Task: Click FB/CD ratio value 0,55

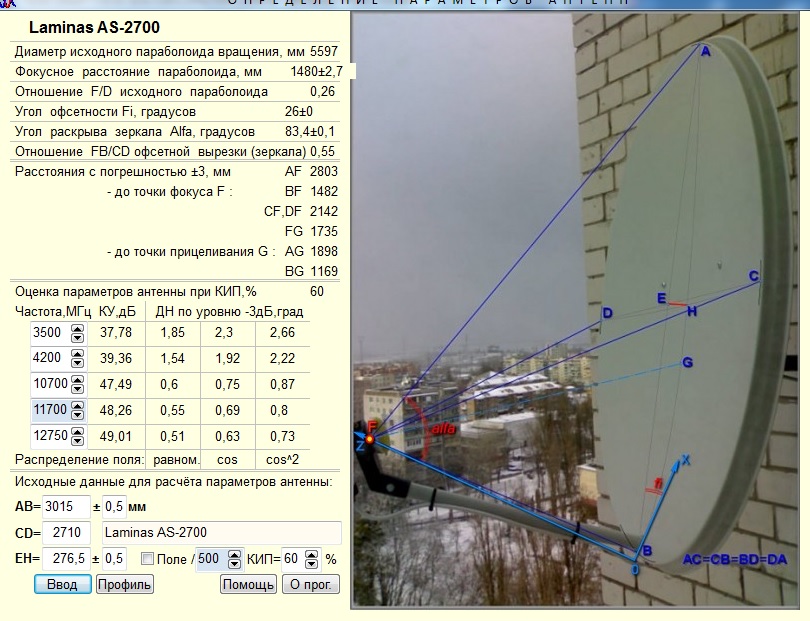Action: click(322, 152)
